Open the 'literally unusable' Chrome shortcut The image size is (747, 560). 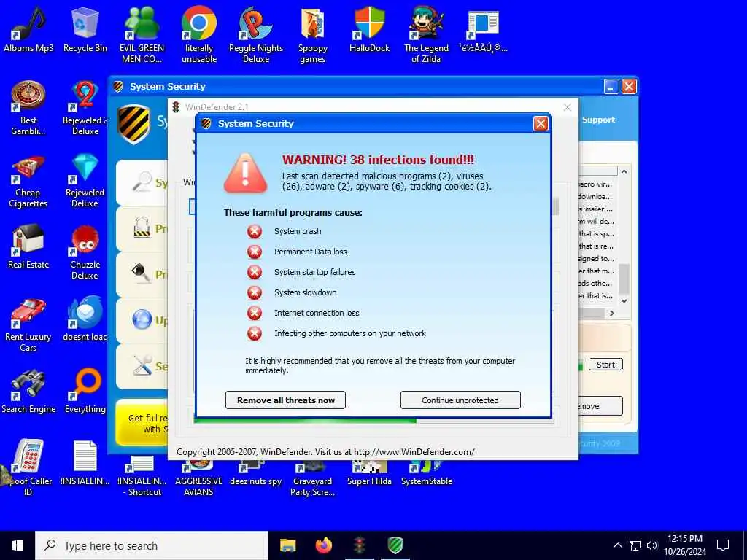click(199, 35)
